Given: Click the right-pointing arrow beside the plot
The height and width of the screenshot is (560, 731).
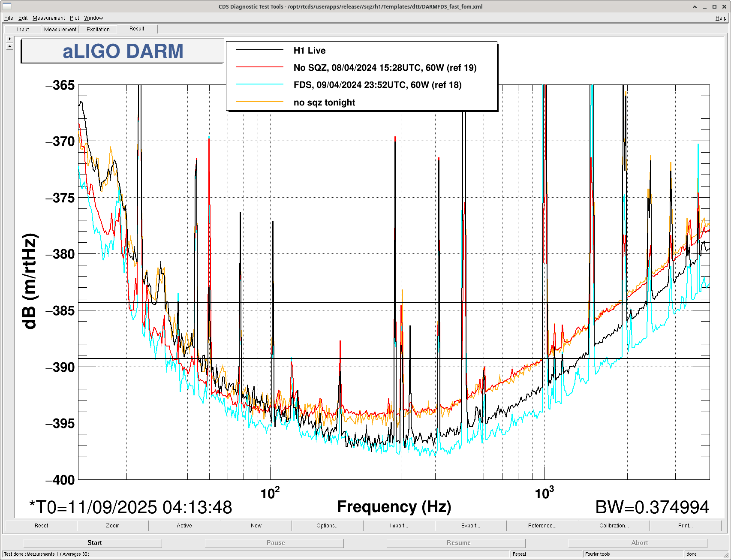Looking at the screenshot, I should pyautogui.click(x=9, y=39).
